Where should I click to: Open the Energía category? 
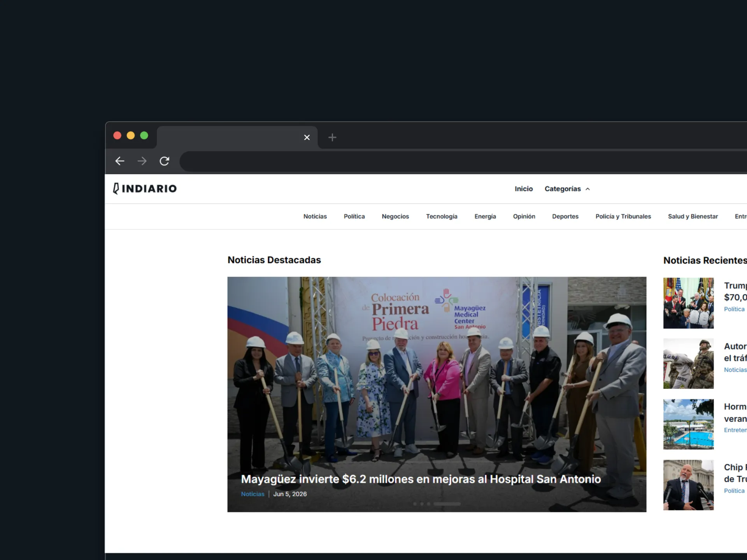pos(485,216)
